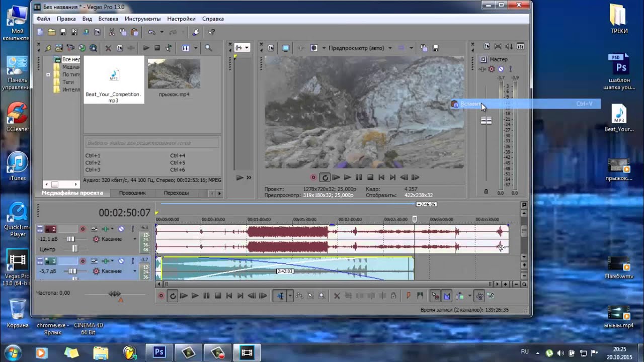Open the undo history dropdown arrow
644x362 pixels.
tap(162, 32)
